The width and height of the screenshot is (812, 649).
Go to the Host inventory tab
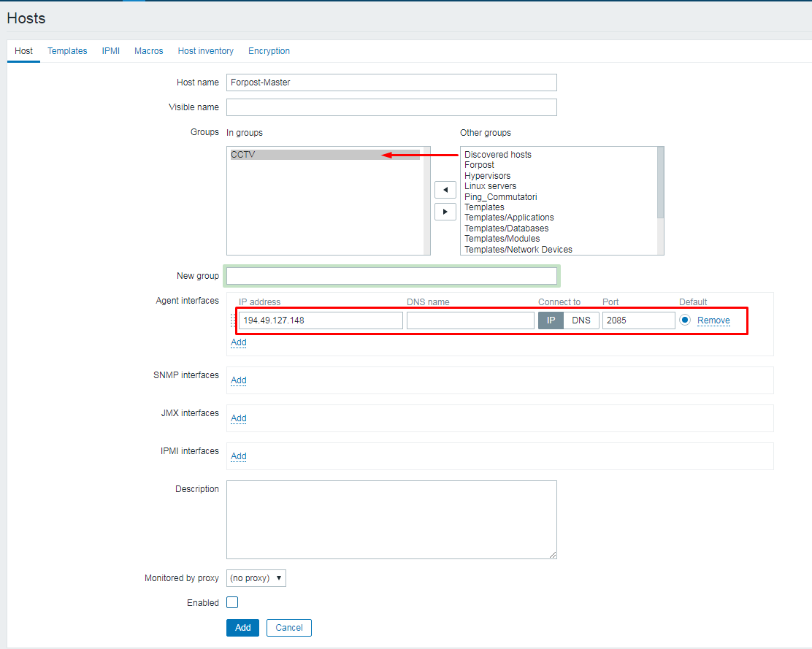[206, 51]
